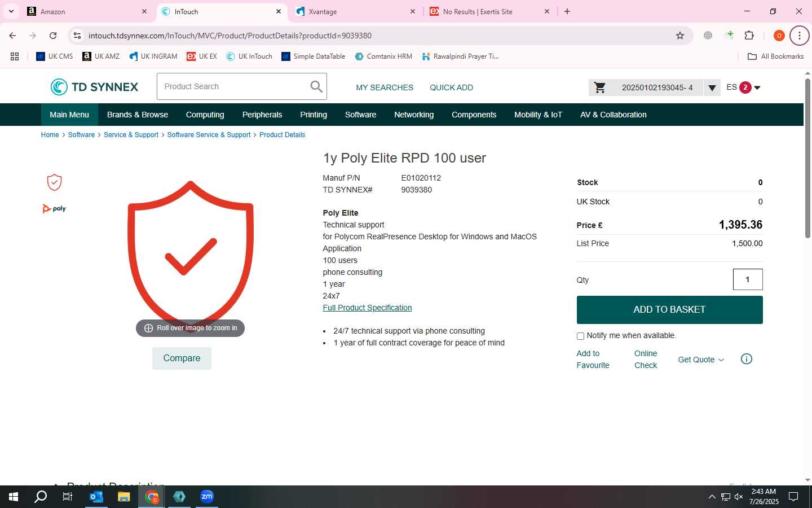Viewport: 812px width, 508px height.
Task: Switch to the Xvantage tab
Action: (x=356, y=11)
